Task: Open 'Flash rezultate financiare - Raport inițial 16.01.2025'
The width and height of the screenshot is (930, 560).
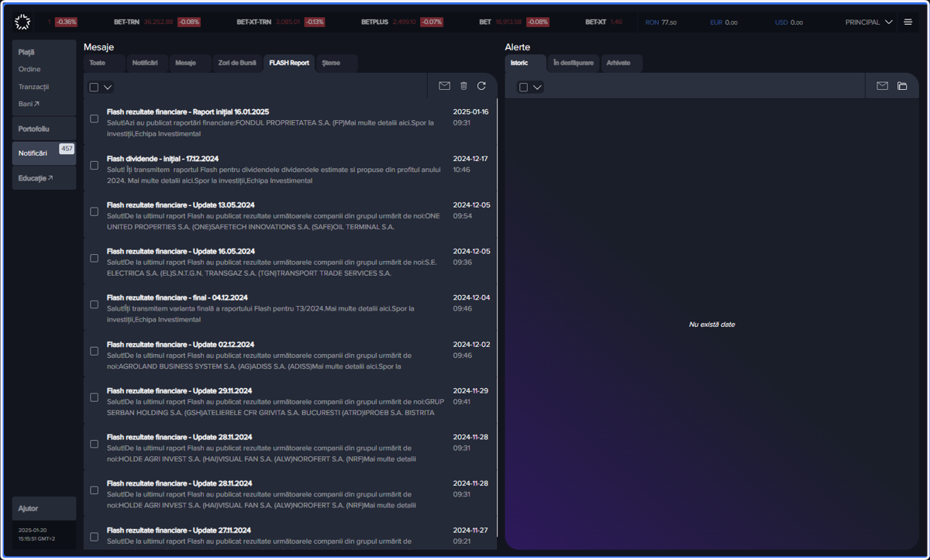Action: (x=290, y=122)
